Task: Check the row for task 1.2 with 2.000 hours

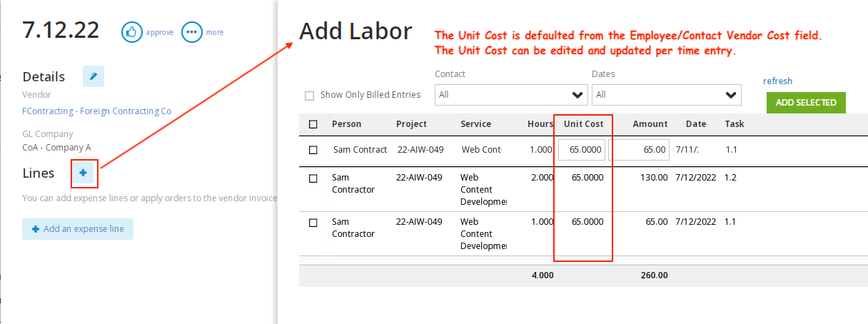Action: (x=313, y=178)
